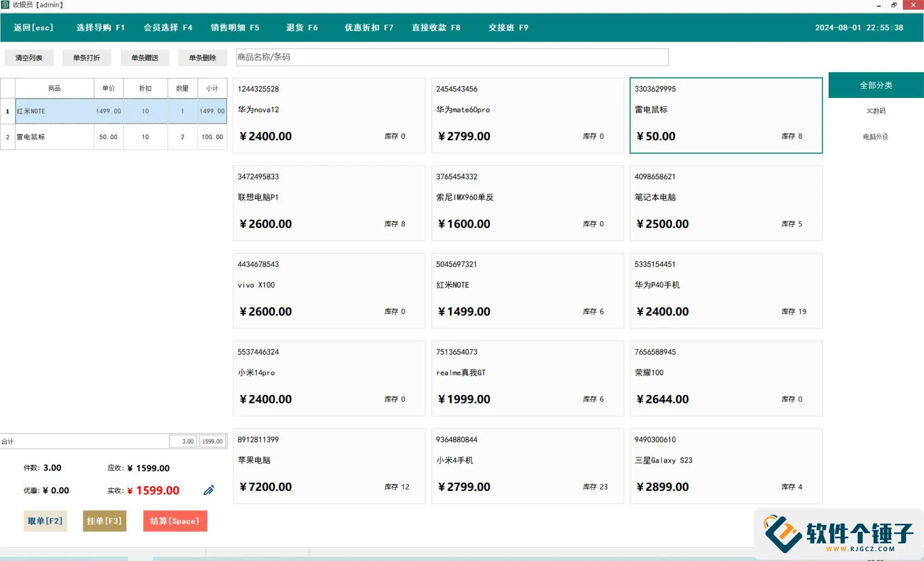Click total quantity field 3.00
Viewport: 924px width, 561px height.
(x=183, y=441)
